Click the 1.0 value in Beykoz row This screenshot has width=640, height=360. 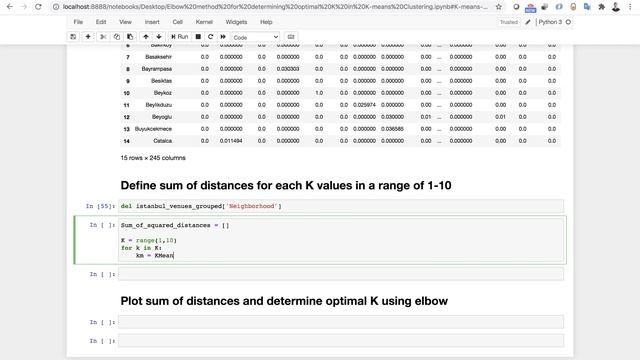pyautogui.click(x=319, y=93)
